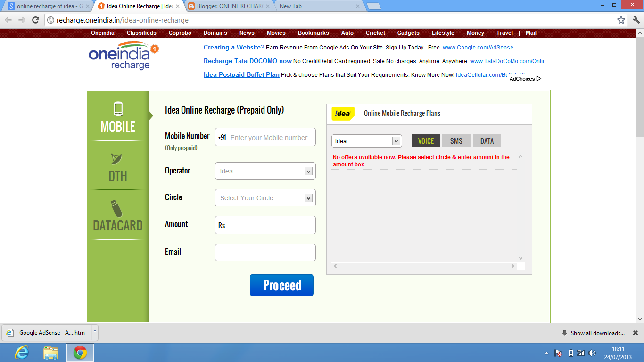644x362 pixels.
Task: Open Bookmarks in the top navigation
Action: coord(314,33)
